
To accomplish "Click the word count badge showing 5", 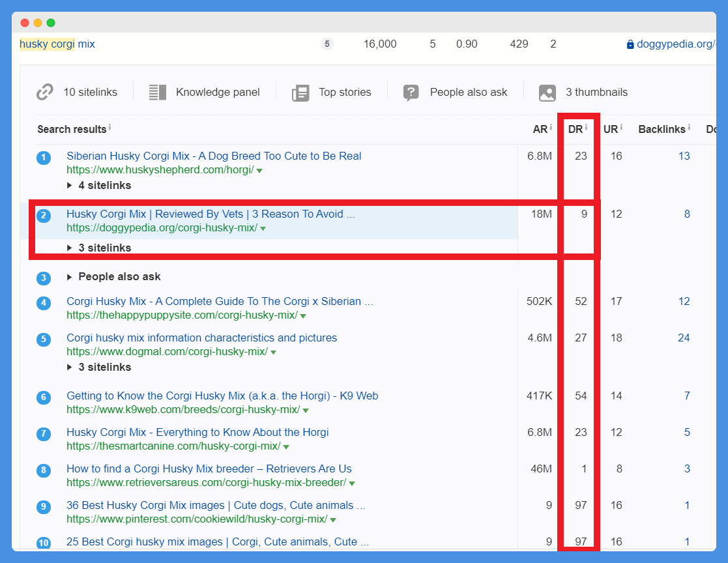I will (x=327, y=44).
